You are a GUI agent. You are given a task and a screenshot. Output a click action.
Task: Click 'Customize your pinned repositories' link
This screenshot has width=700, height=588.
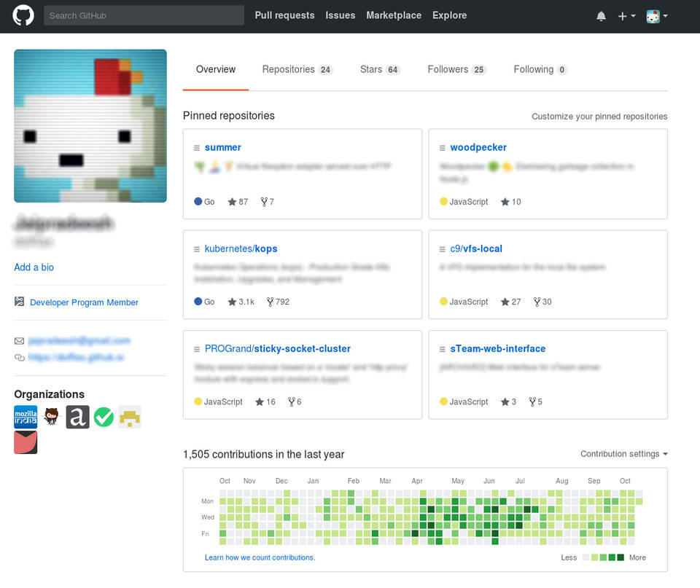[599, 117]
